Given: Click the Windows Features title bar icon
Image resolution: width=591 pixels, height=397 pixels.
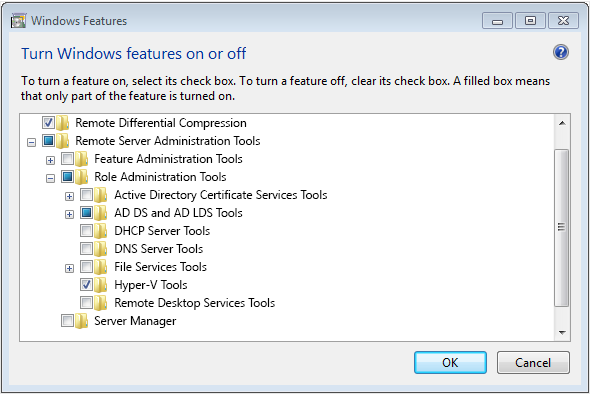Looking at the screenshot, I should pyautogui.click(x=18, y=21).
